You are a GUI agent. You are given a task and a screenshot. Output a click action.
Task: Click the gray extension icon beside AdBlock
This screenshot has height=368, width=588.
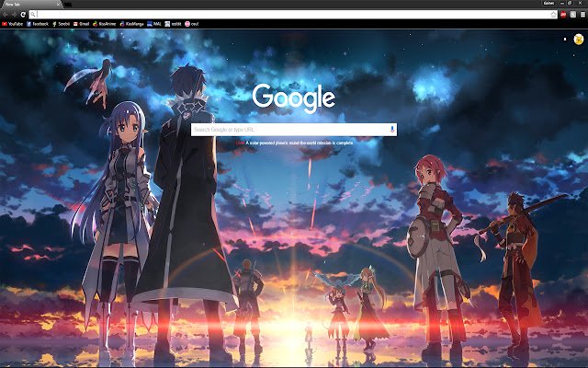click(x=573, y=15)
